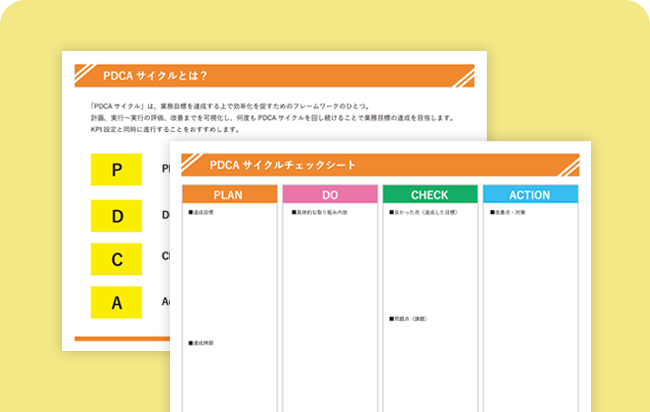
Task: Click inside the empty ACTION column body
Action: 529,310
